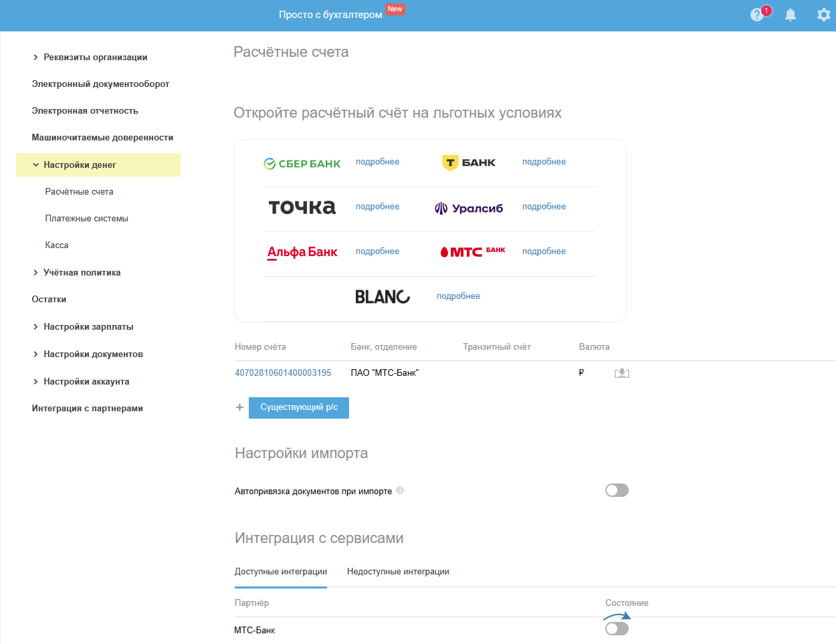Click the Существующий р/с button

point(299,407)
